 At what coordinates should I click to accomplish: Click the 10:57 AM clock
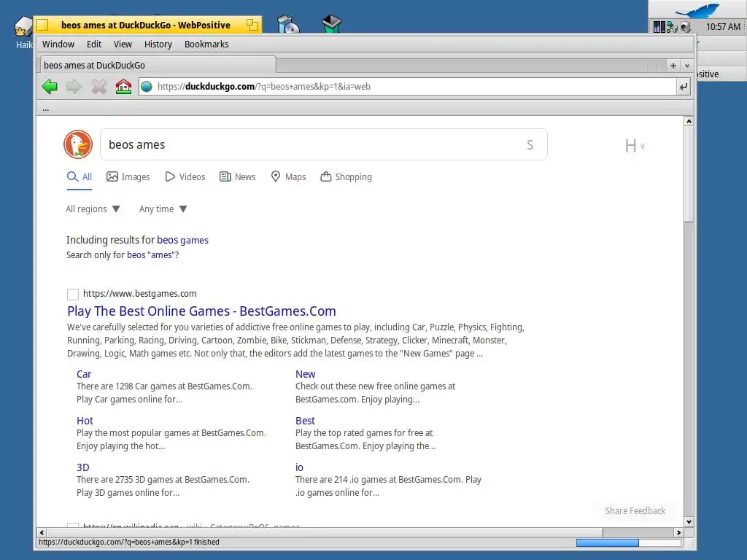pos(723,27)
